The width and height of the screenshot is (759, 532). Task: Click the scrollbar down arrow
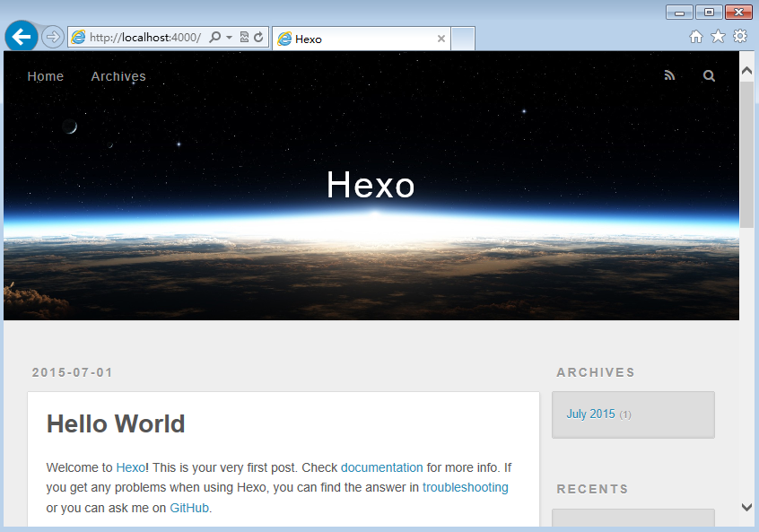coord(747,507)
